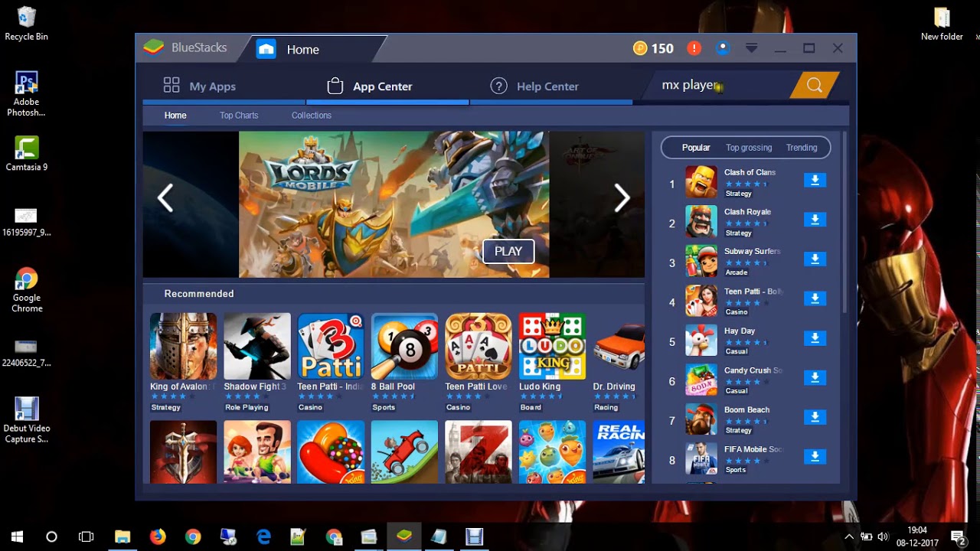Click the red alert notification icon
The width and height of the screenshot is (980, 551).
point(694,48)
